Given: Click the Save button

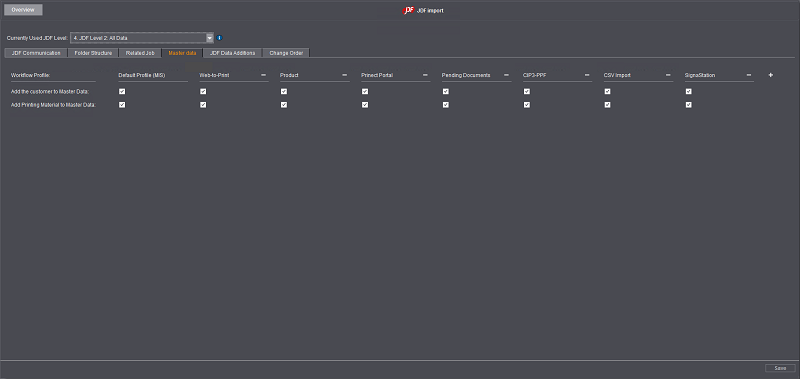Looking at the screenshot, I should pyautogui.click(x=780, y=368).
